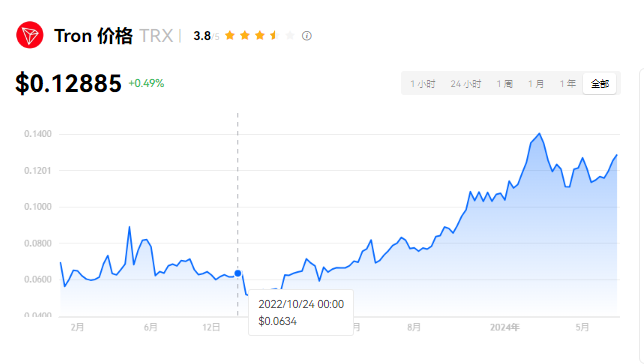Select the 24小时 time range tab

point(466,84)
